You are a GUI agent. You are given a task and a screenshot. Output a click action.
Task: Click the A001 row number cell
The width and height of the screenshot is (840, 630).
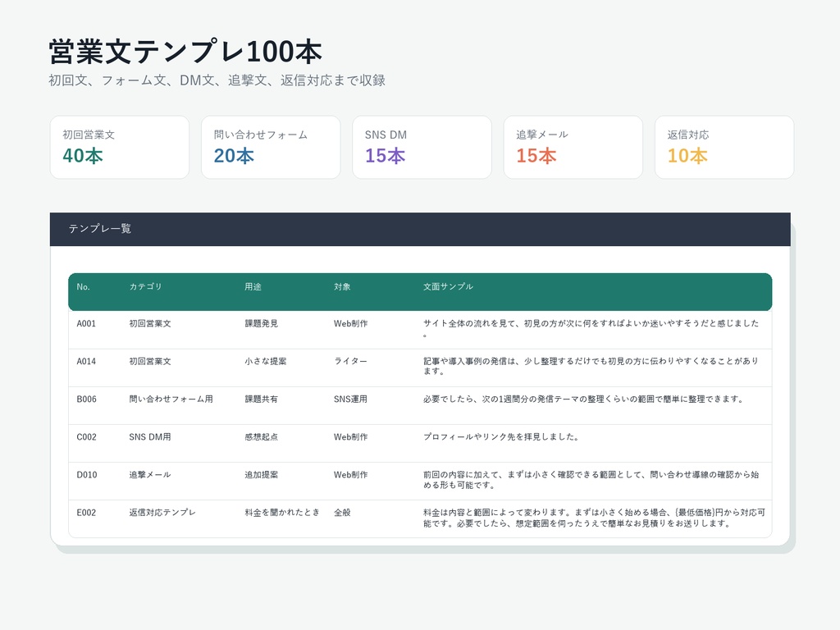[86, 323]
